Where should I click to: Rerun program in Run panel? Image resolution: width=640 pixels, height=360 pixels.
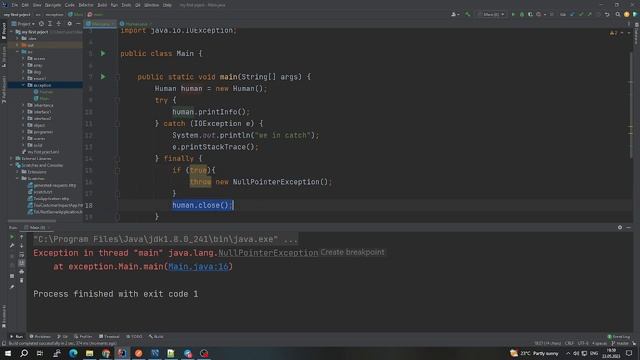pyautogui.click(x=12, y=237)
